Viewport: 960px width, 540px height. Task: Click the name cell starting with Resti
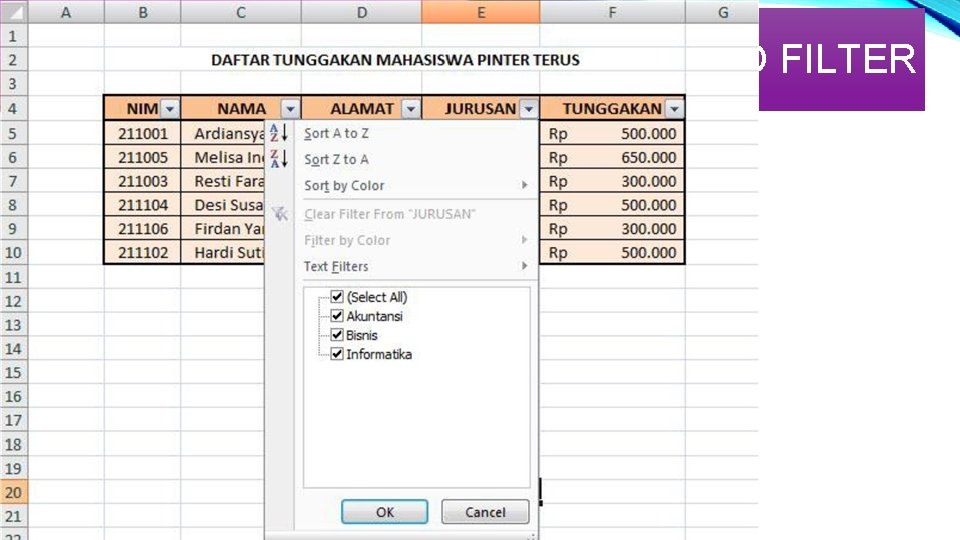(223, 181)
